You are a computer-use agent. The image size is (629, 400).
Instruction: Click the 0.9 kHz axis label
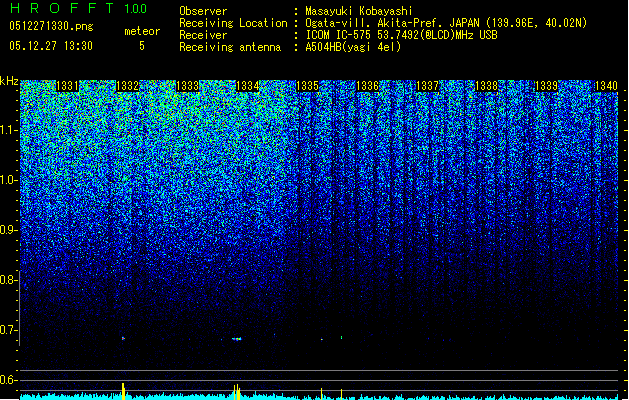click(11, 230)
